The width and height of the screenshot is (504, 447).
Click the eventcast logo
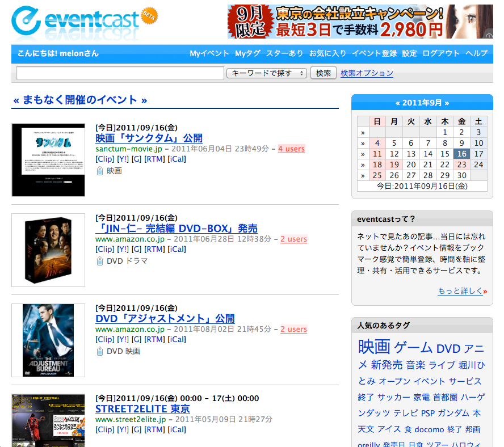(x=75, y=21)
